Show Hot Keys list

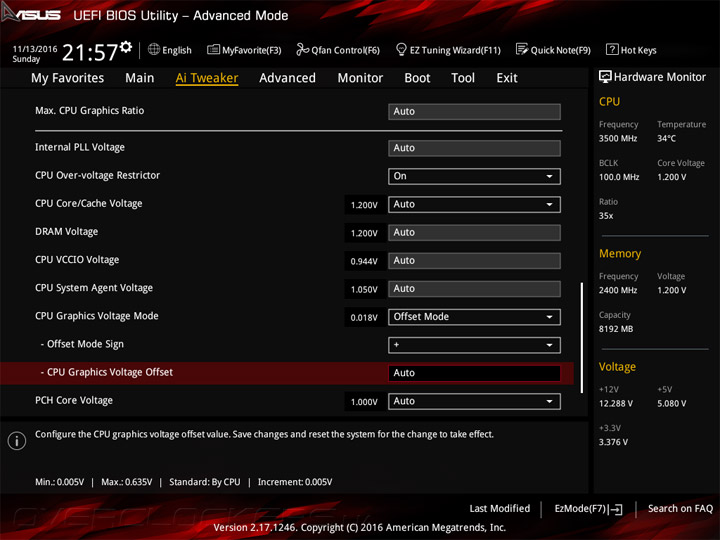[x=638, y=50]
